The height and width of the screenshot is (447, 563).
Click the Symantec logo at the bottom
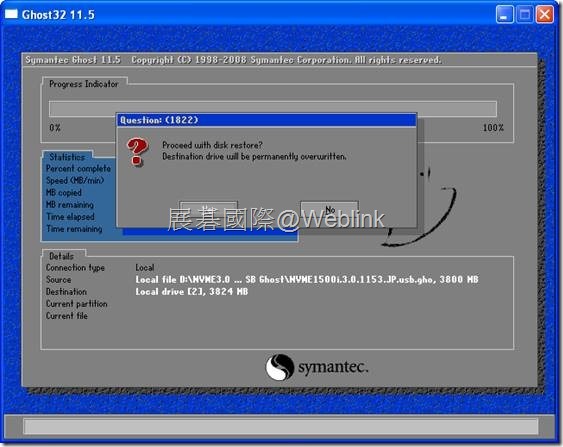(317, 367)
